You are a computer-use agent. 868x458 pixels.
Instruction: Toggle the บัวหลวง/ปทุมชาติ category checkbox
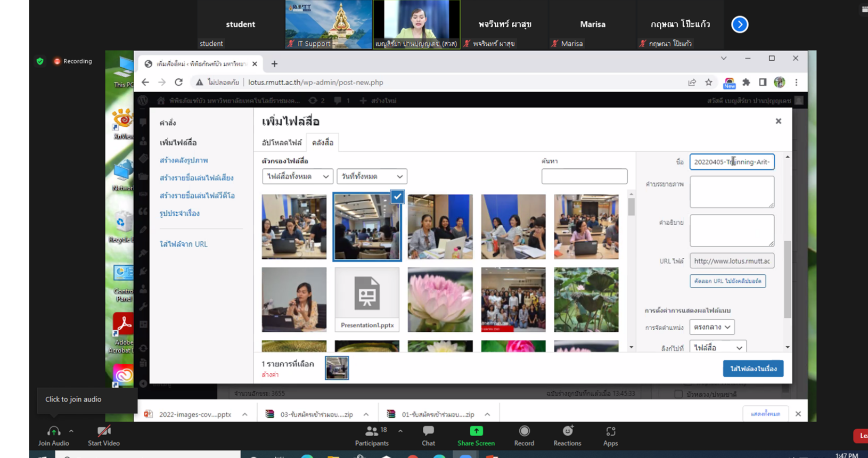click(678, 394)
